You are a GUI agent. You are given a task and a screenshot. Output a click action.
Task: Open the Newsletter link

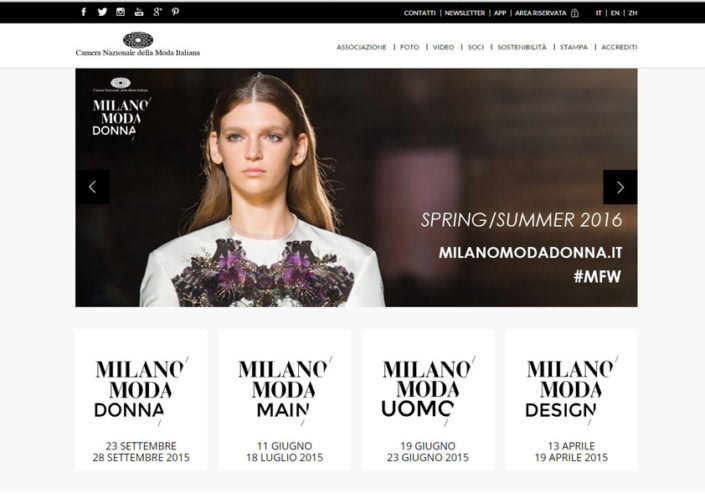coord(464,13)
